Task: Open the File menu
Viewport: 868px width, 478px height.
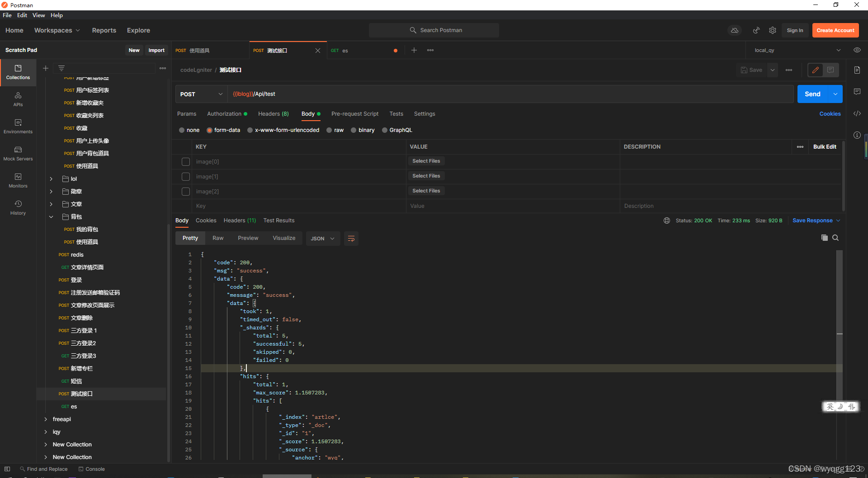Action: 7,15
